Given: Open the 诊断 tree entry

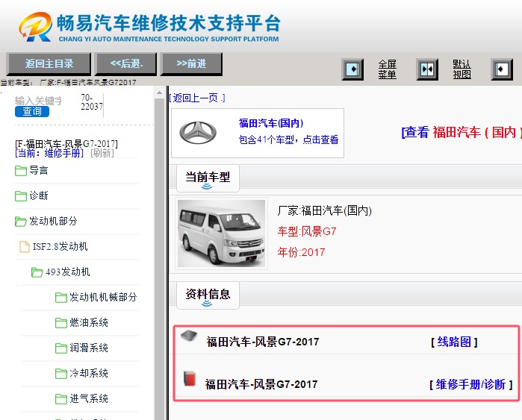Looking at the screenshot, I should click(39, 195).
